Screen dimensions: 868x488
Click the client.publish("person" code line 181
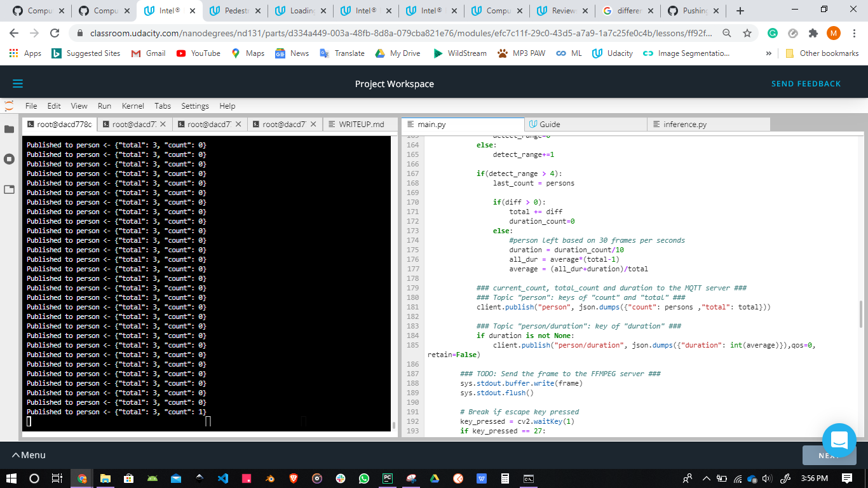click(623, 307)
